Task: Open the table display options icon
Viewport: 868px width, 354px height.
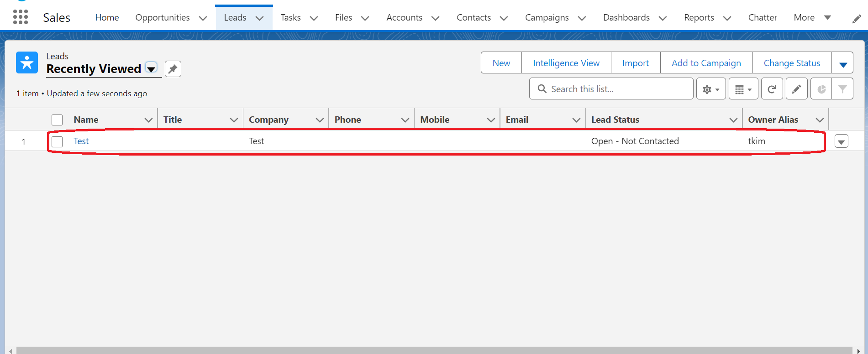Action: tap(743, 89)
